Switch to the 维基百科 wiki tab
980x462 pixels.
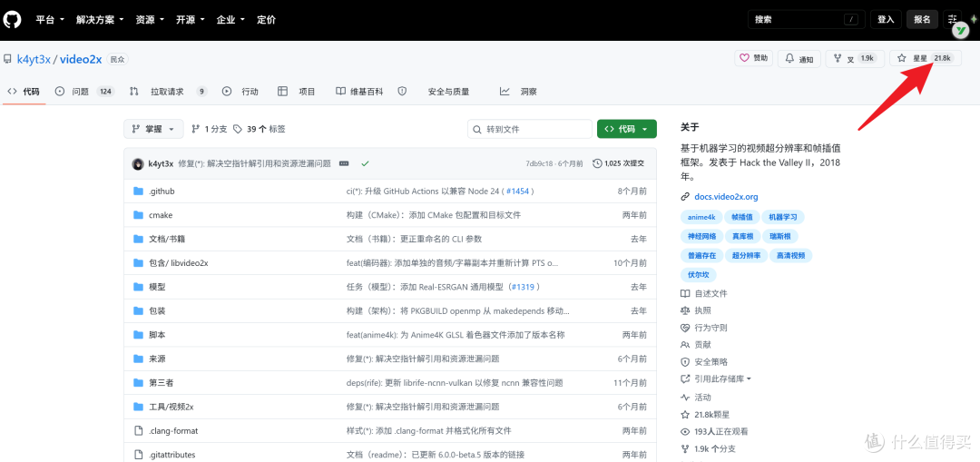pyautogui.click(x=359, y=92)
